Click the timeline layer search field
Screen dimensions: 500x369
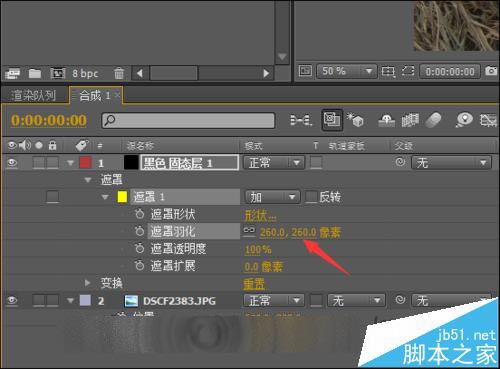(x=188, y=120)
